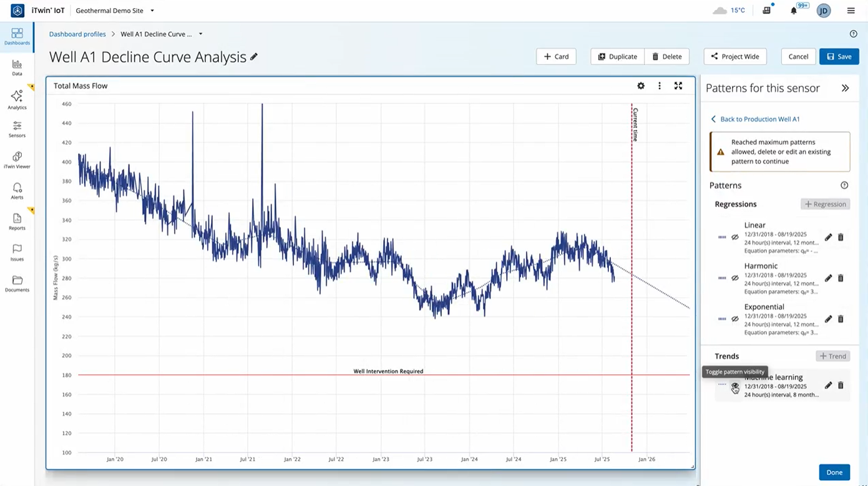Click the Trends section heading

click(x=727, y=356)
